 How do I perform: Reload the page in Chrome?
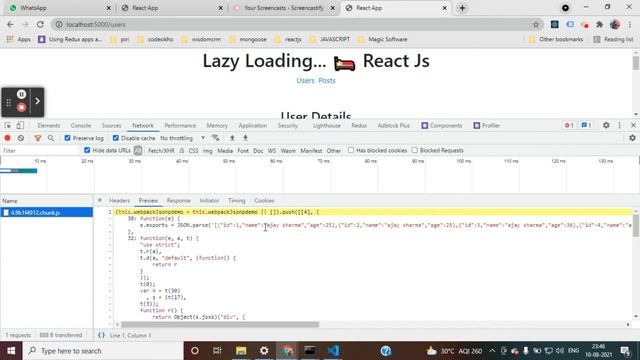click(x=40, y=24)
